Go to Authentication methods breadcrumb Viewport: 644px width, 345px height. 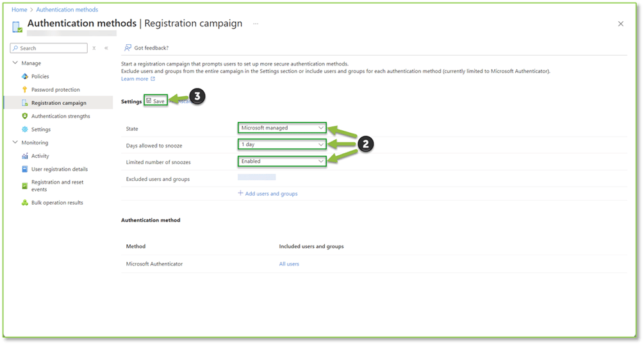tap(67, 10)
